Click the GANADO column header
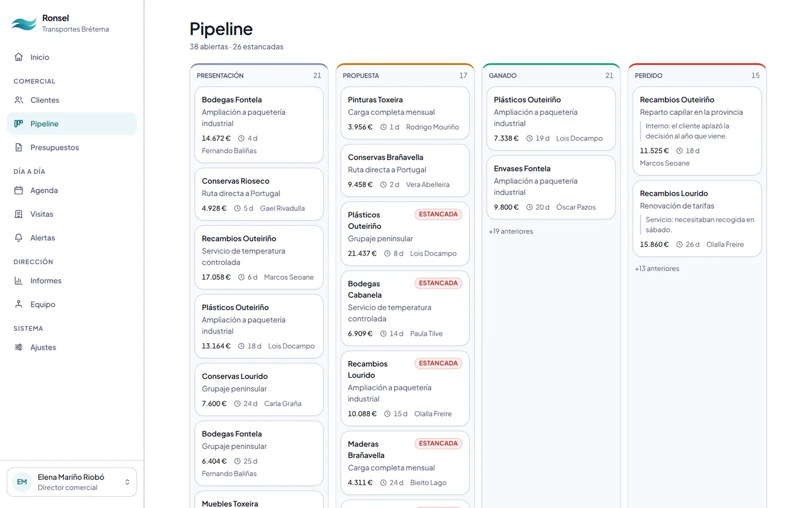The image size is (812, 508). [503, 76]
